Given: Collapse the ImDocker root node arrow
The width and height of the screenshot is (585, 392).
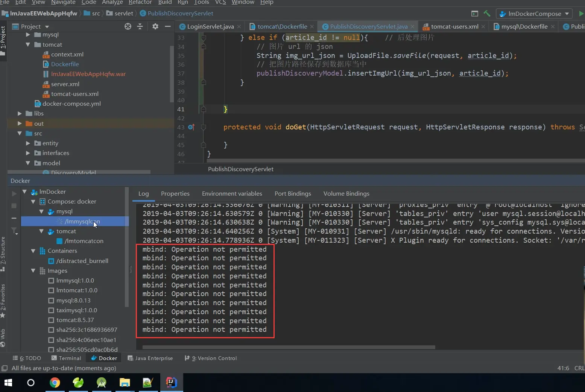Looking at the screenshot, I should click(24, 191).
